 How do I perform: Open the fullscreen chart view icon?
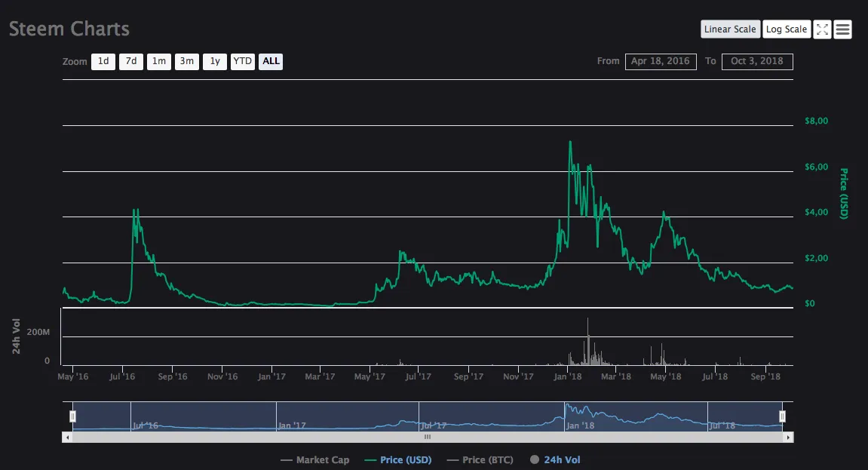coord(822,29)
